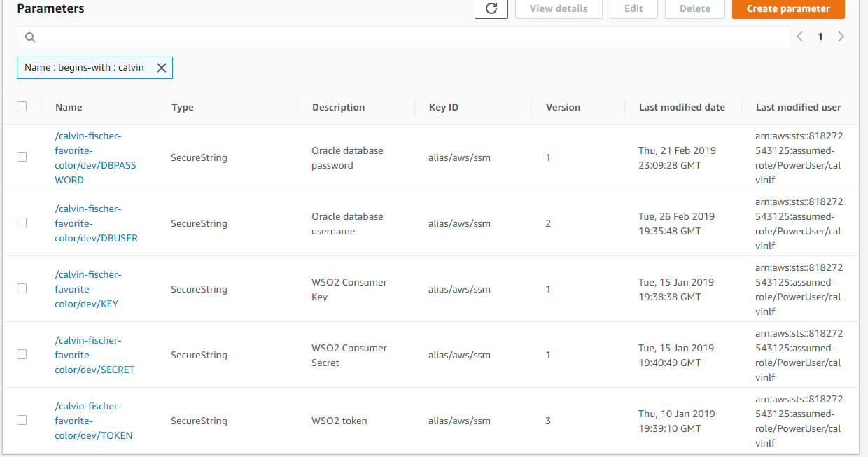Select the SECRET parameter checkbox
The width and height of the screenshot is (868, 457).
(x=22, y=354)
